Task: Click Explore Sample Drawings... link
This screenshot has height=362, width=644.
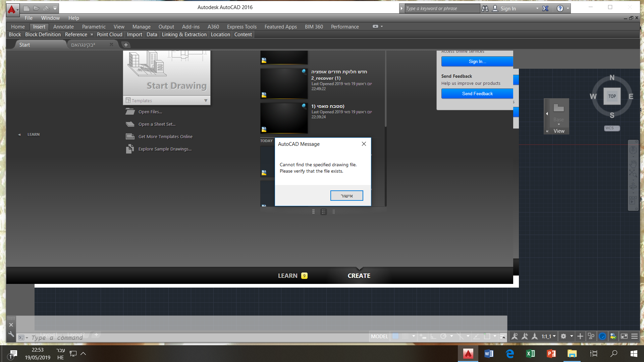Action: (x=165, y=149)
